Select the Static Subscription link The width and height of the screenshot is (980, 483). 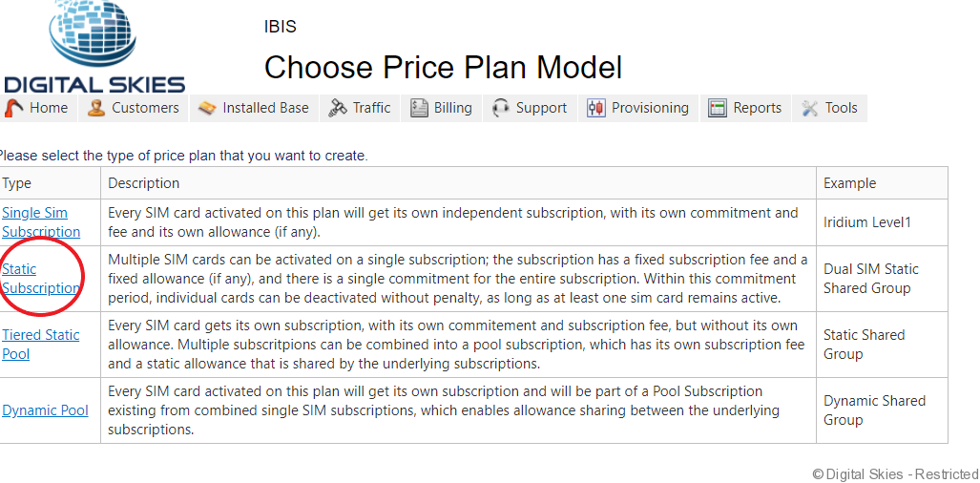click(x=40, y=279)
